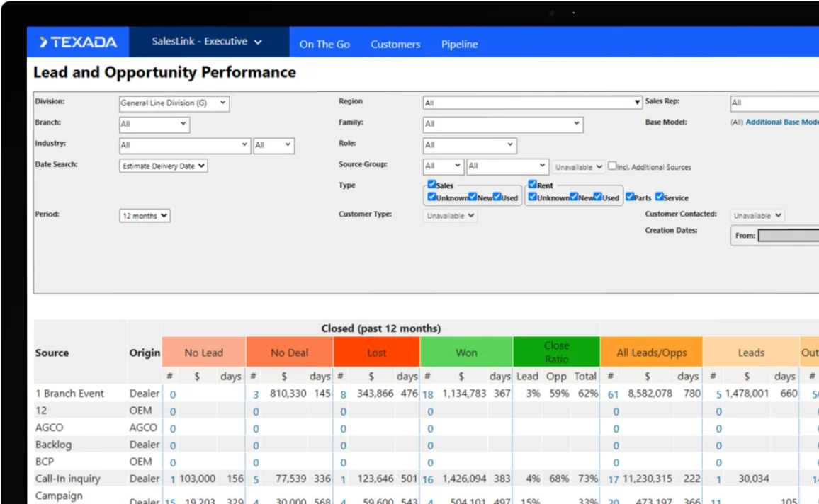Click the 1,134,783 Won amount
819x504 pixels.
[x=464, y=394]
